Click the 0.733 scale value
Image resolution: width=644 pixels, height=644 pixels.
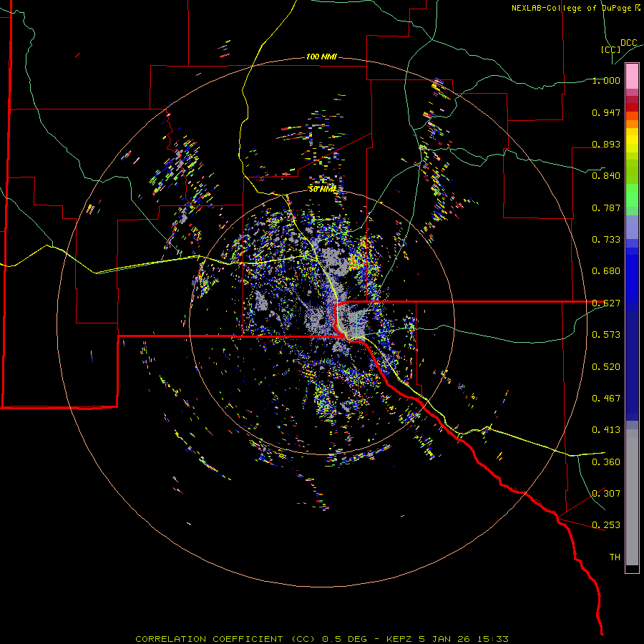point(606,240)
